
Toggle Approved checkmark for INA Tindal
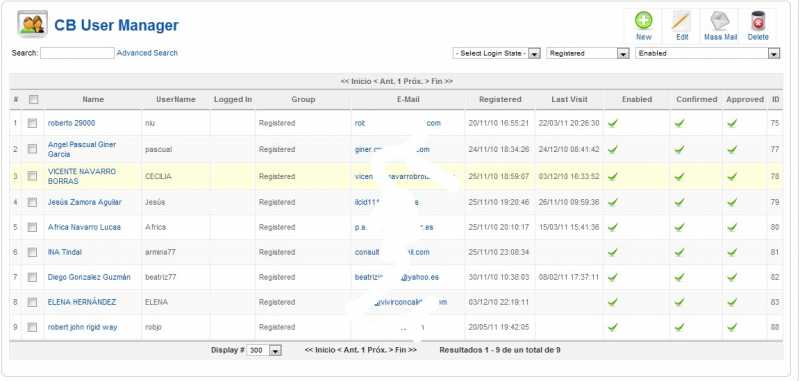[x=732, y=252]
